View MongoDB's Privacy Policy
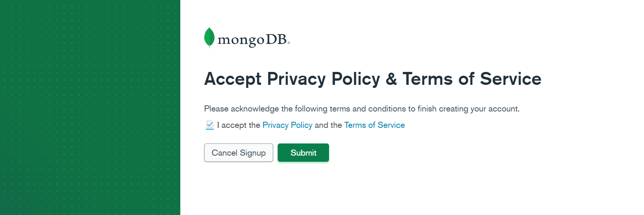644x215 pixels. coord(287,125)
